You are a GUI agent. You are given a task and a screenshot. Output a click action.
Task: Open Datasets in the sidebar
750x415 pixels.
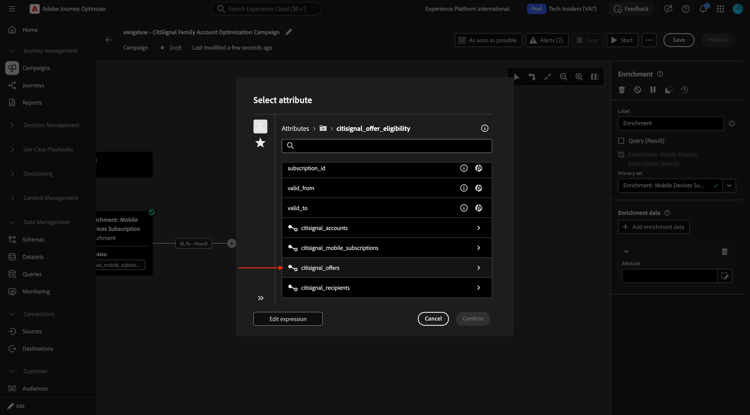[x=33, y=257]
